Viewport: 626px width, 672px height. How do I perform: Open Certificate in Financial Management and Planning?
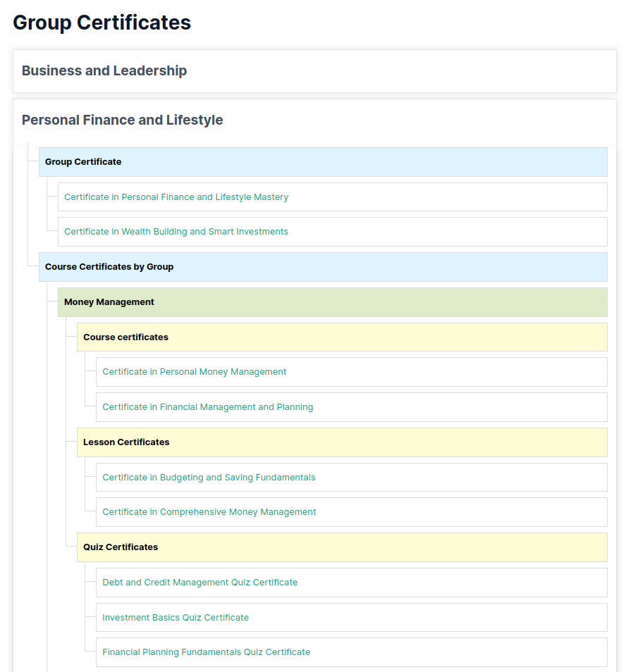point(208,407)
